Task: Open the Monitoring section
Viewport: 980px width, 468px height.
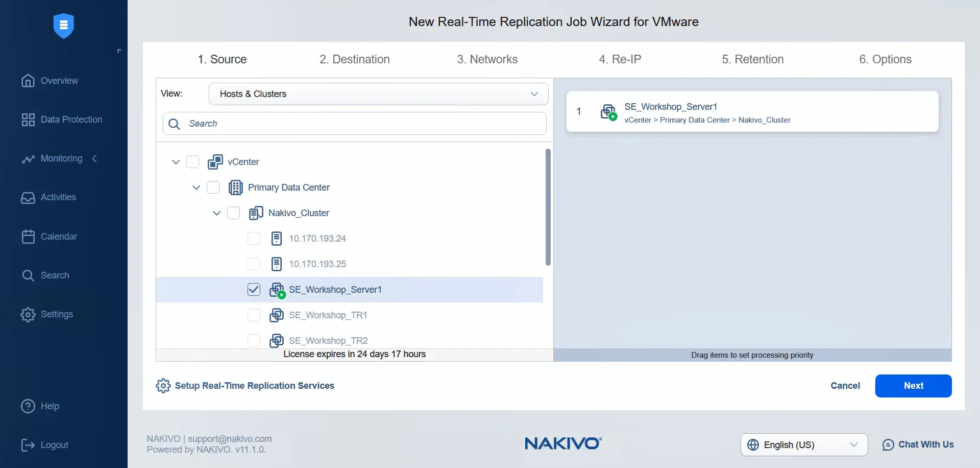Action: click(x=61, y=158)
